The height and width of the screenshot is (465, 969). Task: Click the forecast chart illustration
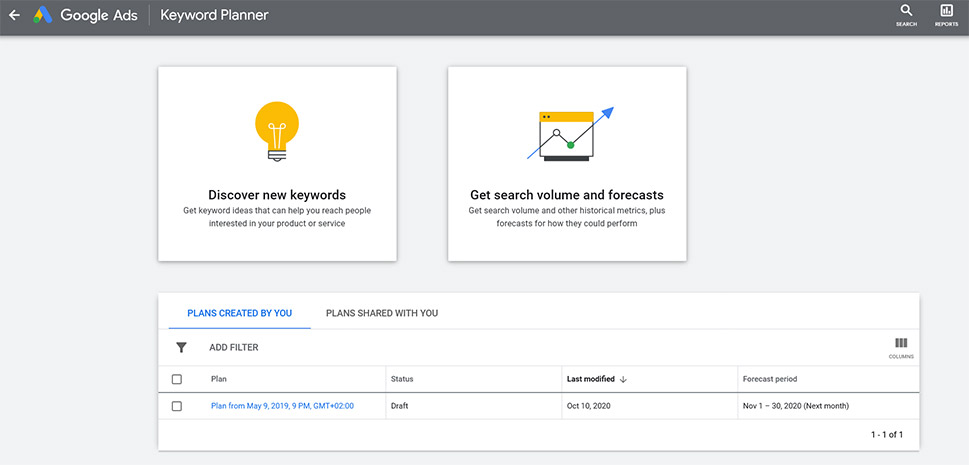570,134
